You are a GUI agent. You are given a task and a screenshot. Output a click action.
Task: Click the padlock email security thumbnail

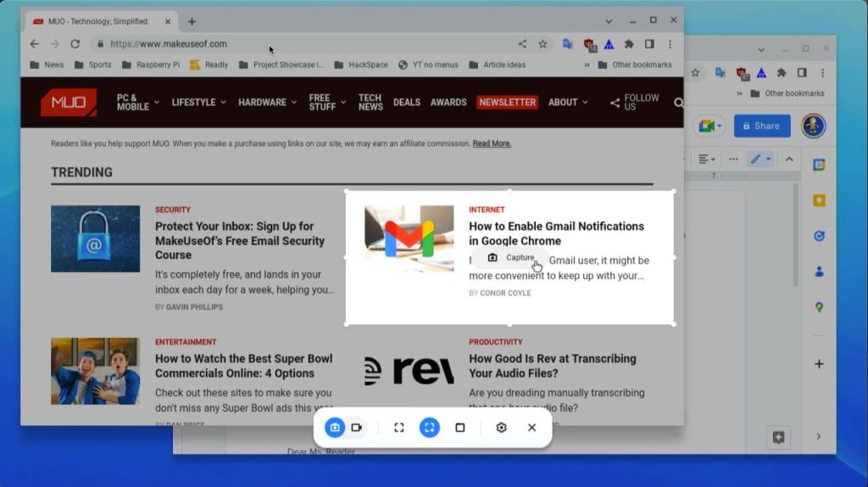tap(95, 238)
